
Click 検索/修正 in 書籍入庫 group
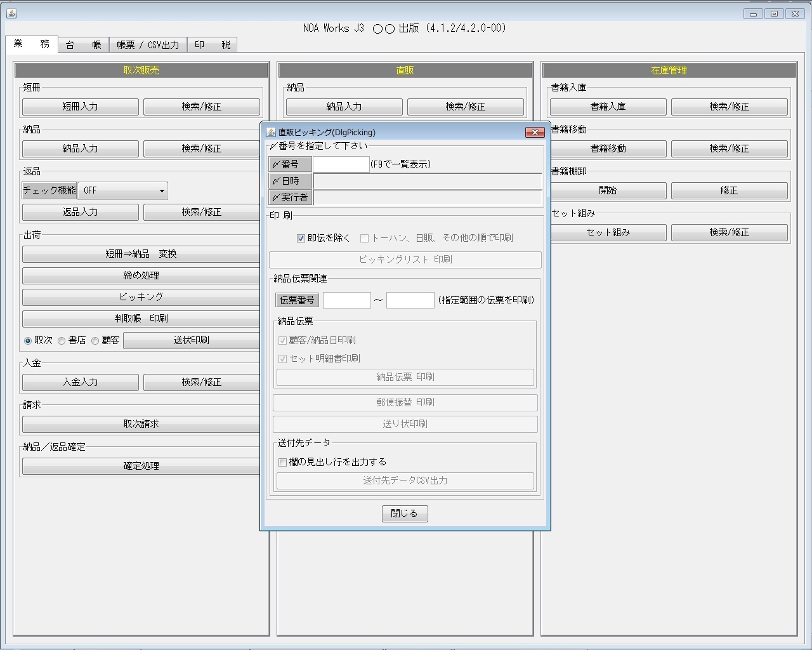tap(730, 107)
